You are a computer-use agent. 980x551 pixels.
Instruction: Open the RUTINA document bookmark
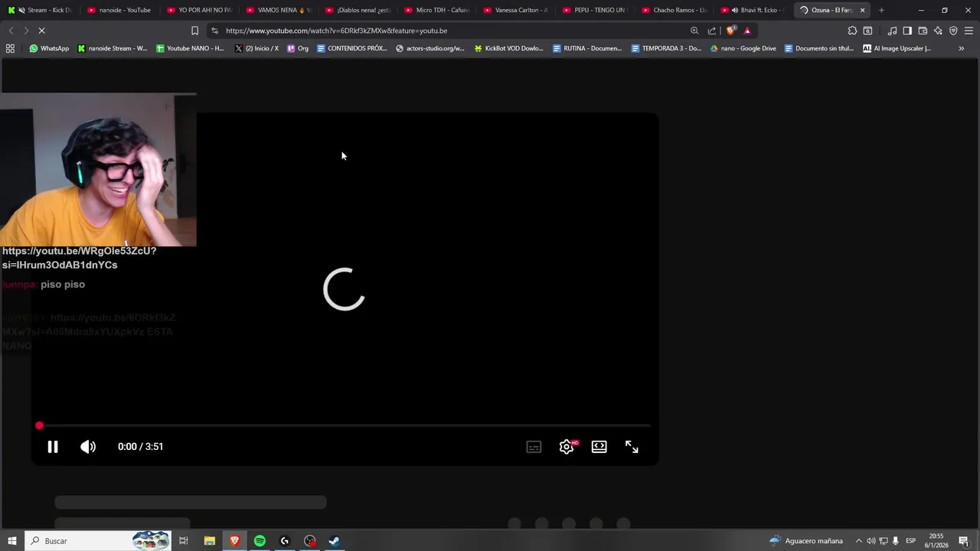click(x=587, y=48)
